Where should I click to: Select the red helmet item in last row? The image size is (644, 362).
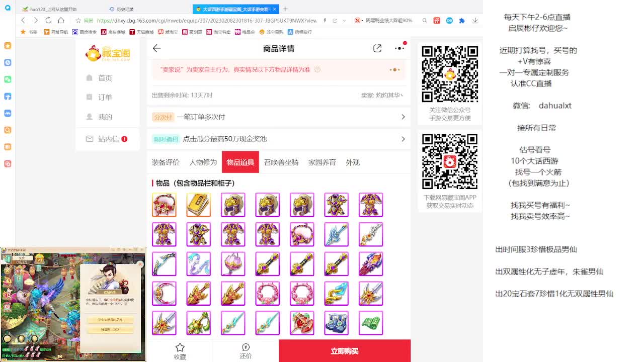[x=302, y=323]
